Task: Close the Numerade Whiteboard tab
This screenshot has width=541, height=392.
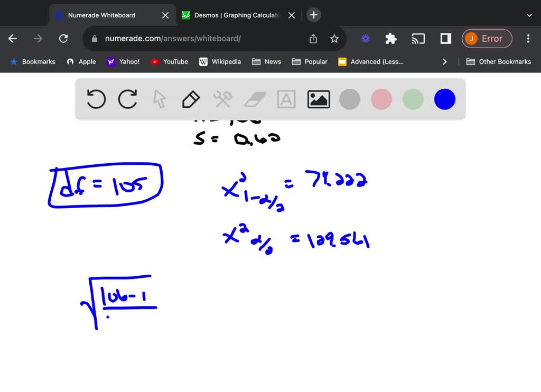Action: click(165, 15)
